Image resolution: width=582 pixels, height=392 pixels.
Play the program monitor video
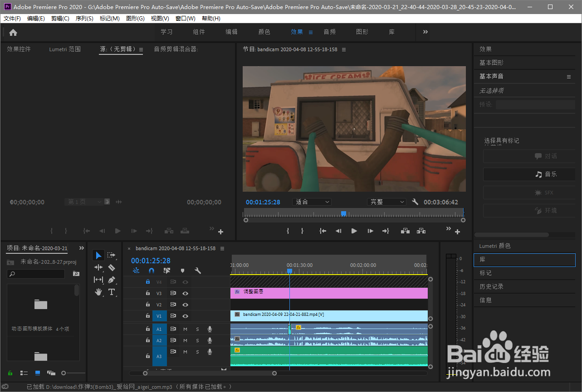pyautogui.click(x=354, y=231)
